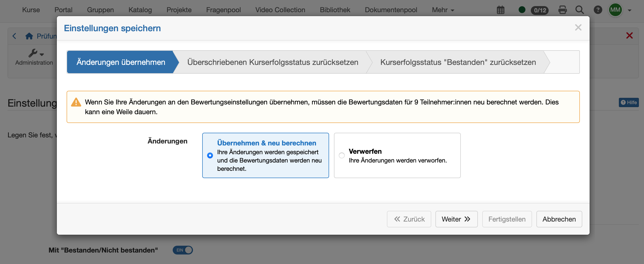The height and width of the screenshot is (264, 644).
Task: Go back with breadcrumb left chevron
Action: pyautogui.click(x=14, y=36)
